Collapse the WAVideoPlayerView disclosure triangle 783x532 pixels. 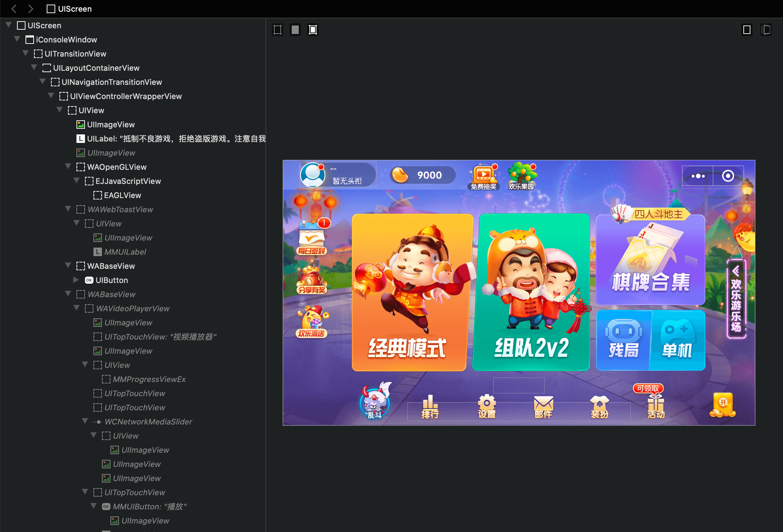tap(76, 308)
